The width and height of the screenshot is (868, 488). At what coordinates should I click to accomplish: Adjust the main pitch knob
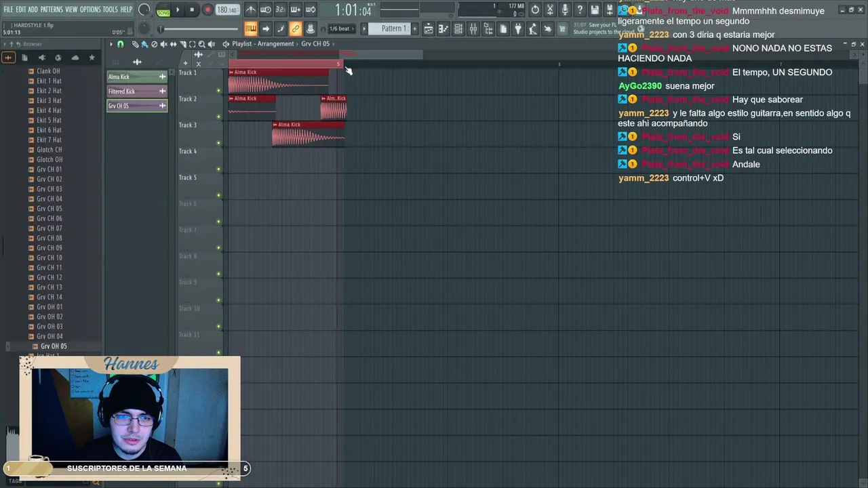(144, 28)
